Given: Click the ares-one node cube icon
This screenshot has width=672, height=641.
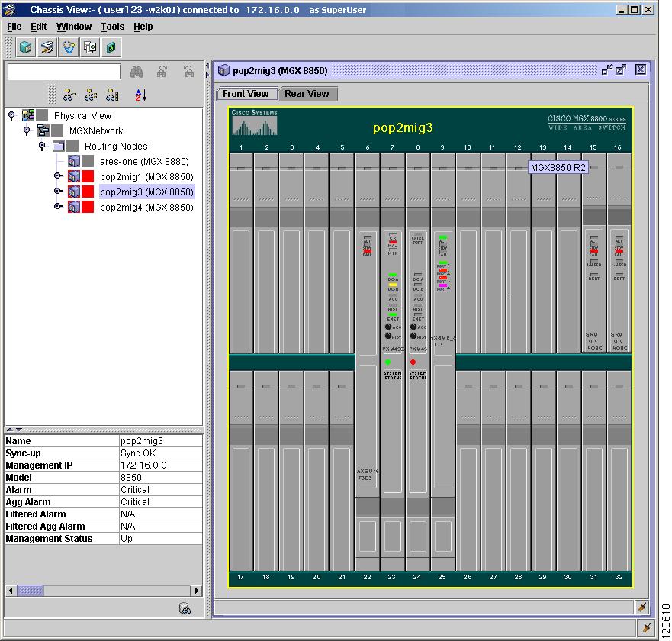Looking at the screenshot, I should [x=74, y=162].
